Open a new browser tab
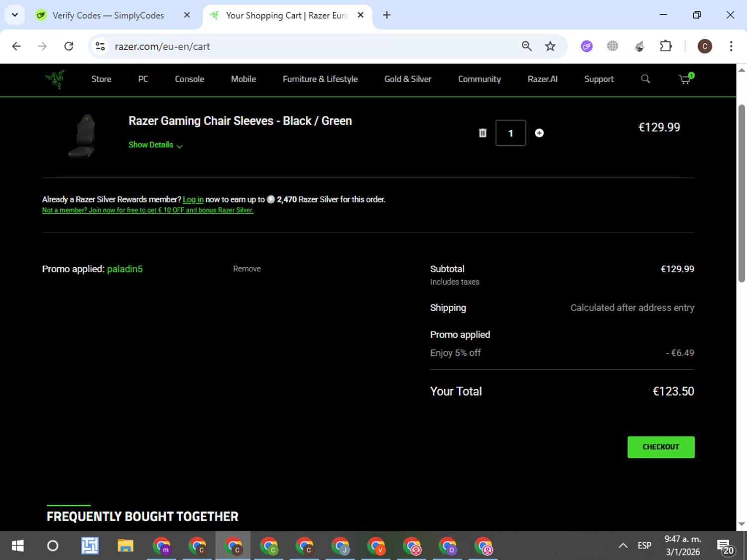Screen dimensions: 747x560 (386, 15)
